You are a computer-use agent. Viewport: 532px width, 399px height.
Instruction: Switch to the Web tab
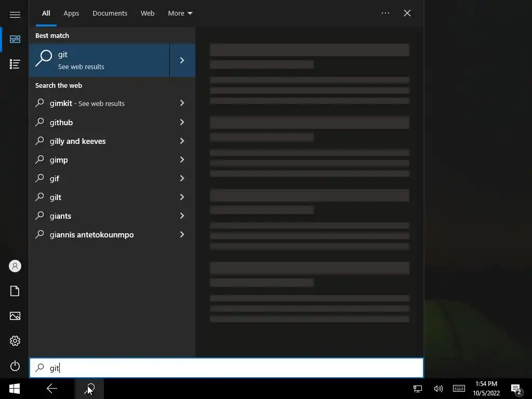(x=148, y=13)
